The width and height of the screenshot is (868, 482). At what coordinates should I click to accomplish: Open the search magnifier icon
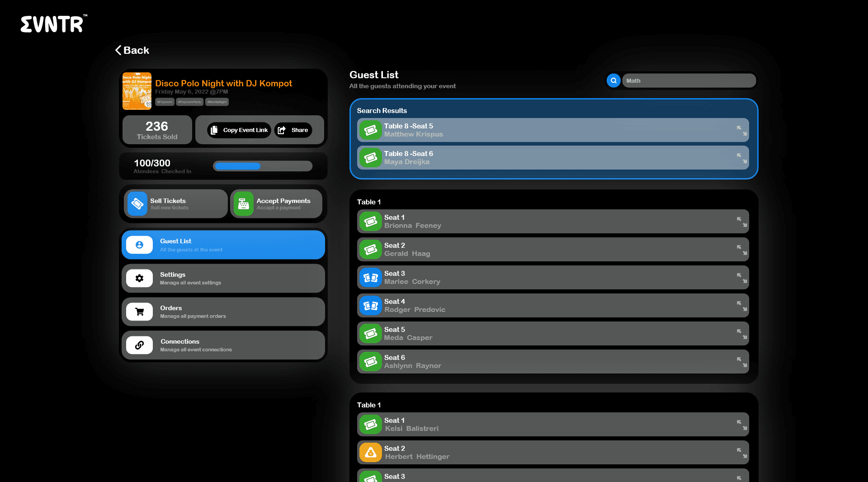click(x=613, y=80)
